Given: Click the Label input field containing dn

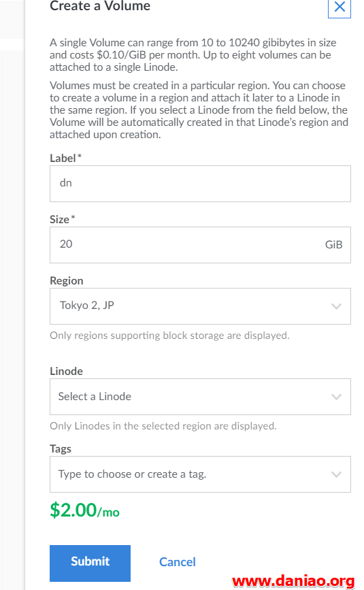Looking at the screenshot, I should click(x=200, y=184).
